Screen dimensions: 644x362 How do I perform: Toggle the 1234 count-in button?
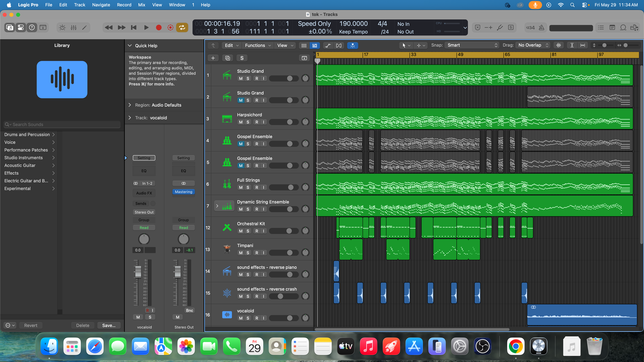(x=530, y=27)
